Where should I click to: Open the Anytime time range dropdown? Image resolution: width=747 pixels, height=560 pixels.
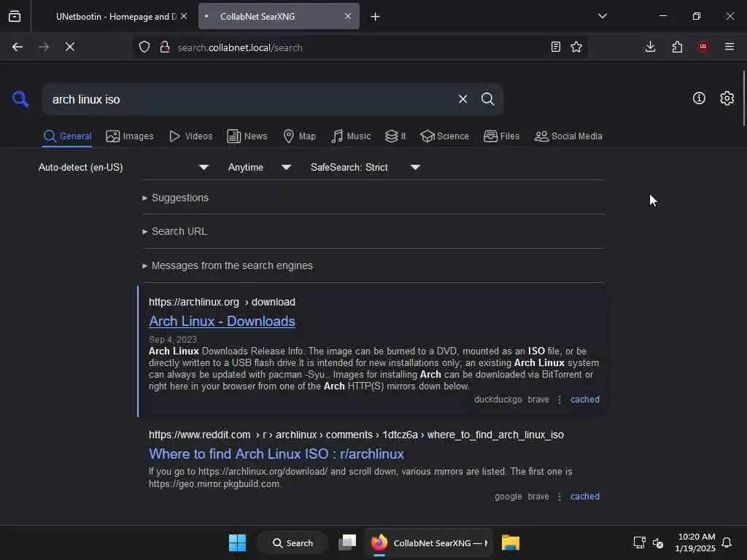[260, 167]
